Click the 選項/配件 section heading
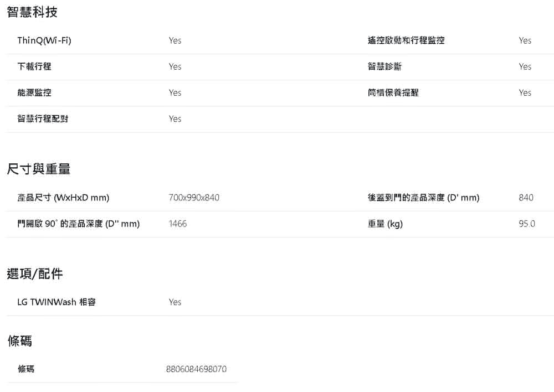554x392 pixels. (34, 274)
